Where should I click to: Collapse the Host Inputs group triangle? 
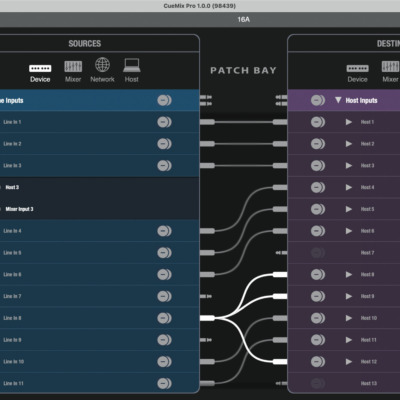point(338,100)
